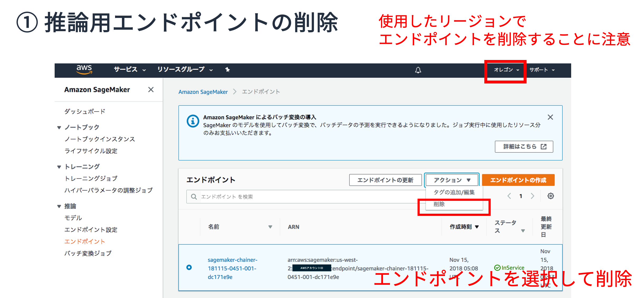Open ノートブックインスタンス in the sidebar
This screenshot has height=298, width=644.
click(x=100, y=139)
